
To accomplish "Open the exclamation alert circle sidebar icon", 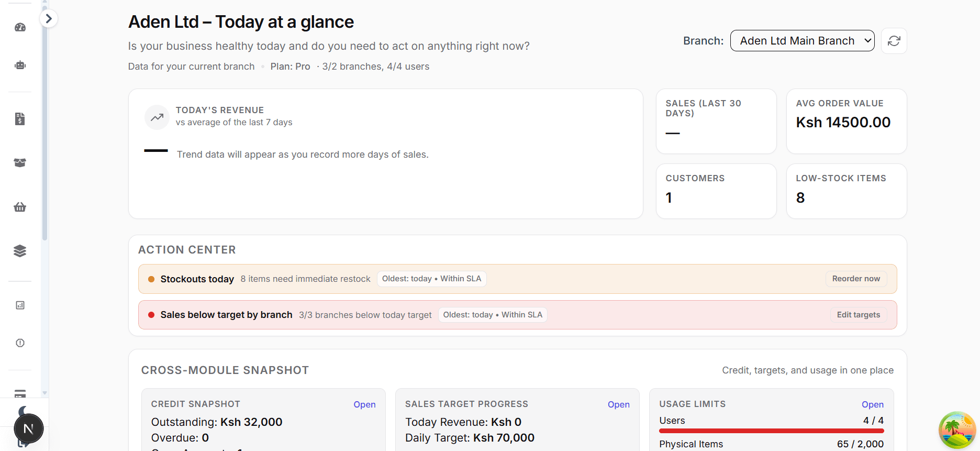I will pyautogui.click(x=20, y=343).
